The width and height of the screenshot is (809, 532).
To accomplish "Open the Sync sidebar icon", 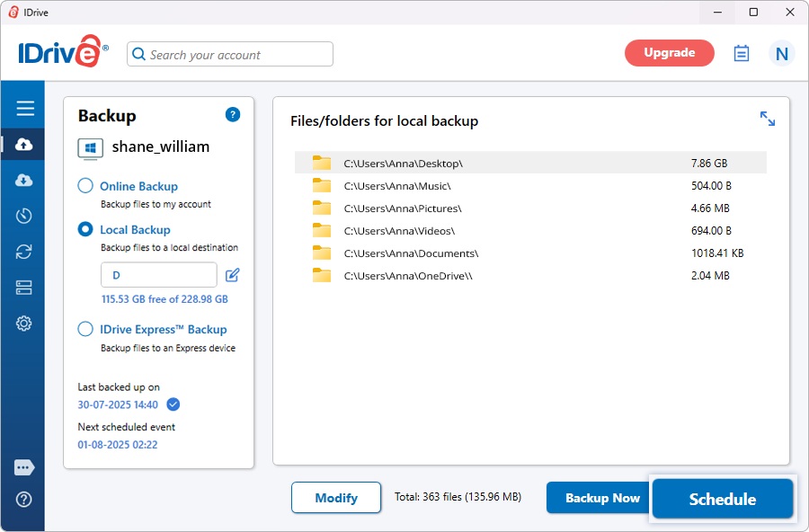I will point(23,252).
